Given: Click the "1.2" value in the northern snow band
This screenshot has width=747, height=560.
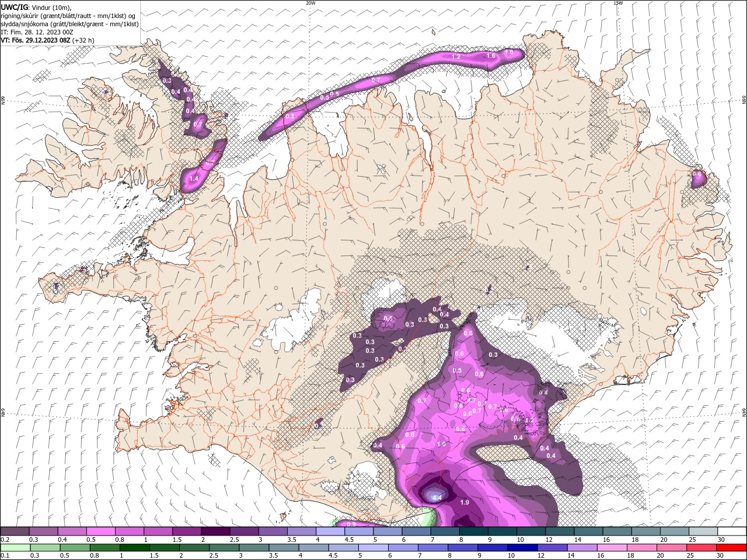Looking at the screenshot, I should click(x=456, y=57).
